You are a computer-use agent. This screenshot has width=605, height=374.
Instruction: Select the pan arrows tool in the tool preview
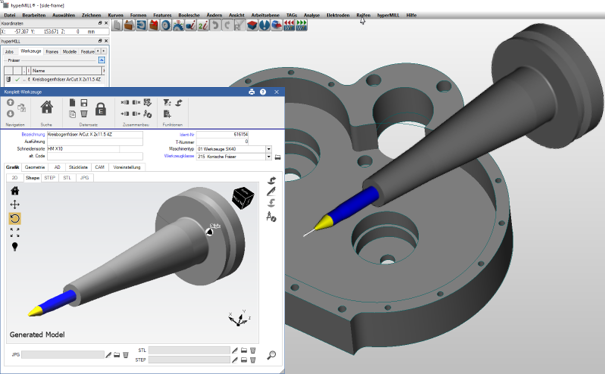15,205
